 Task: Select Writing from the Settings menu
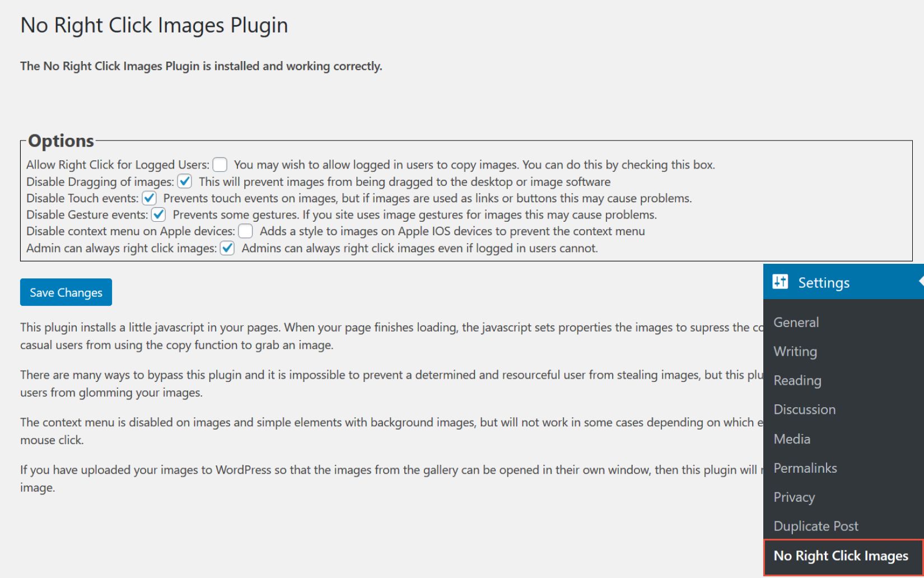pos(794,351)
